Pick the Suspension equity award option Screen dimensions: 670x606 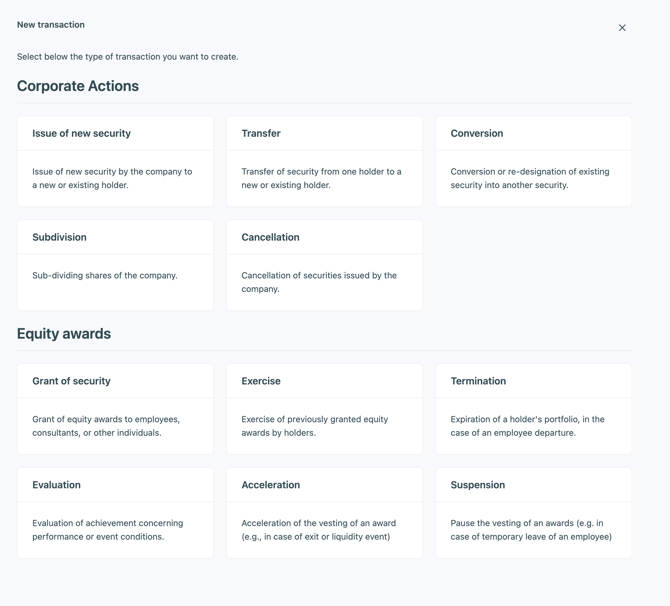[x=533, y=512]
